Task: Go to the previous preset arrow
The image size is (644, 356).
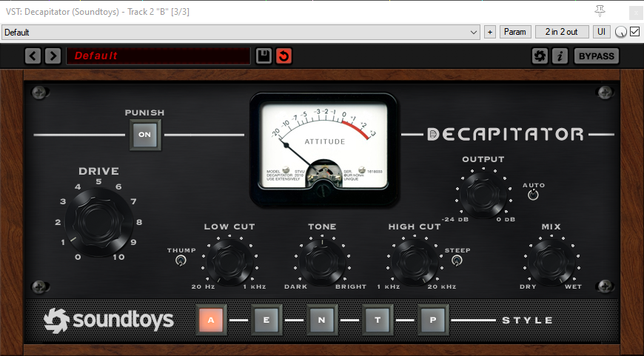Action: tap(33, 56)
